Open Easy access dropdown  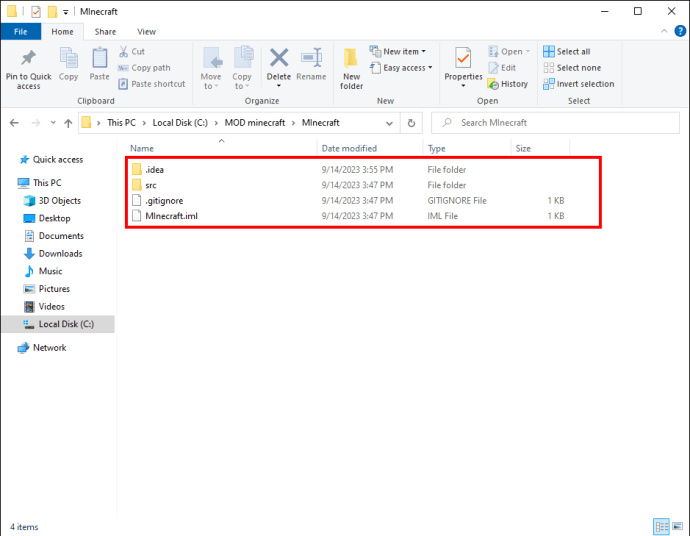pyautogui.click(x=401, y=68)
